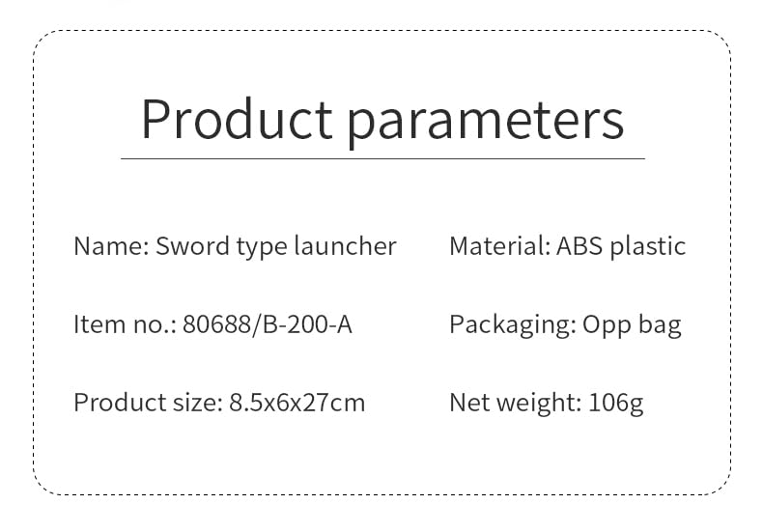Click the "B-200-A" item code suffix
763x532 pixels.
(305, 324)
